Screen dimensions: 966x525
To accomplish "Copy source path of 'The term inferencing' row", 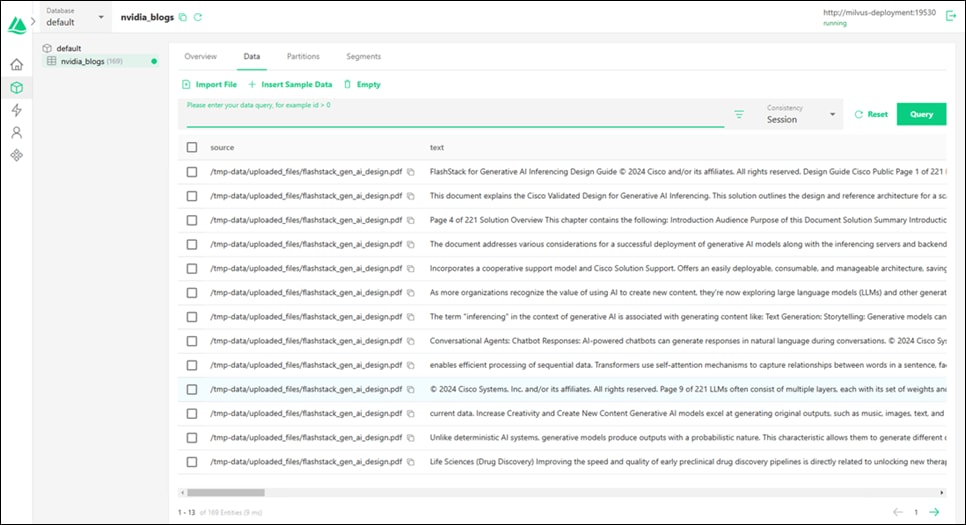I will [x=411, y=317].
